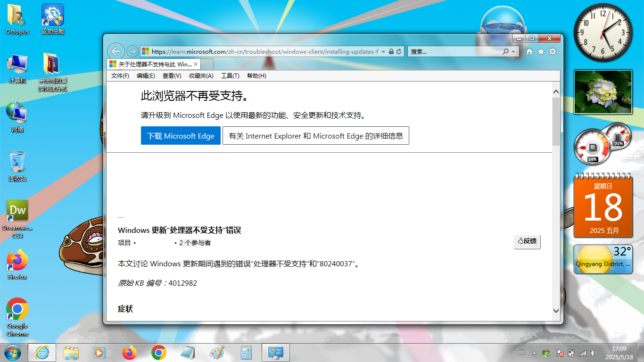Refresh the page with the reload icon
Viewport: 644px width, 362px height.
click(399, 51)
